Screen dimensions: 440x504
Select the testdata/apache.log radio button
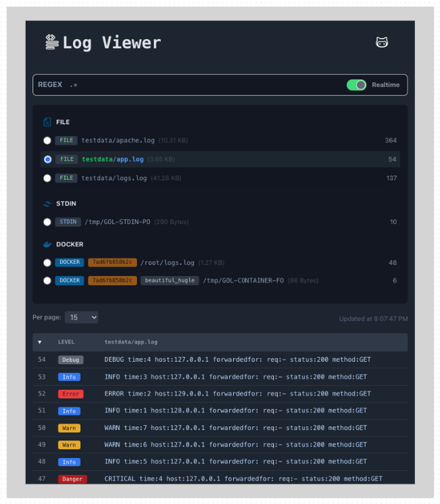point(47,141)
